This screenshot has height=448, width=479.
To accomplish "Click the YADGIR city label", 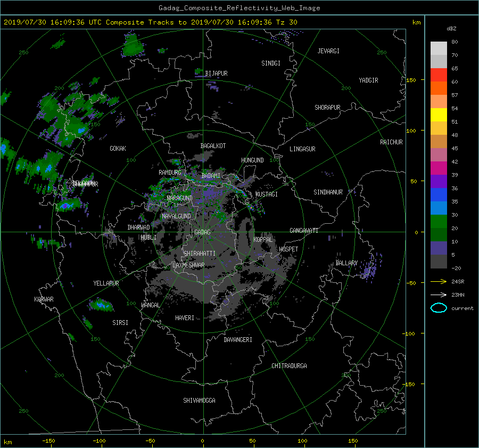I will click(368, 80).
